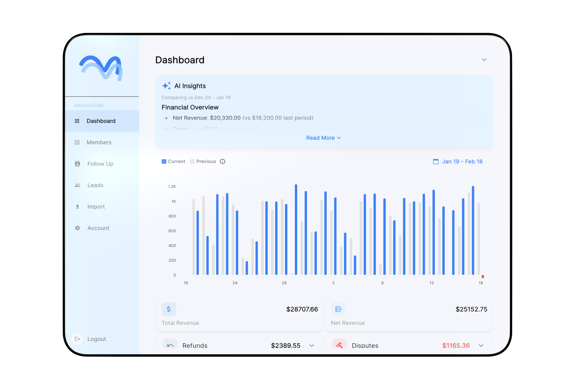Toggle the Previous series in chart legend
Image resolution: width=580 pixels, height=392 pixels.
click(x=203, y=162)
